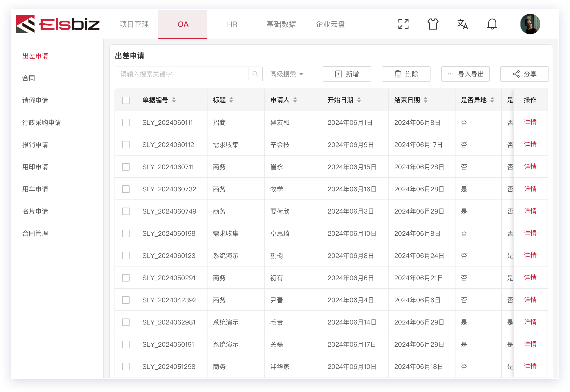Screen dimensions: 570x392
Task: Open 详情 for SLY_2024060191
Action: click(x=530, y=344)
